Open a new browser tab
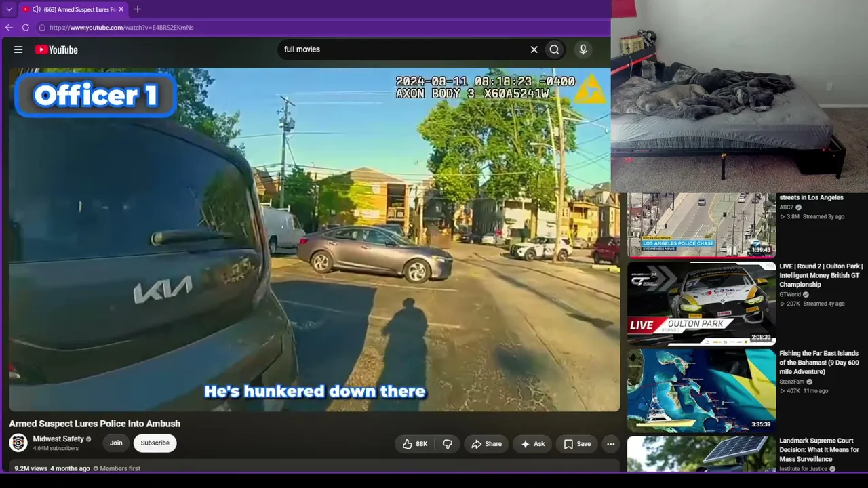 [138, 9]
